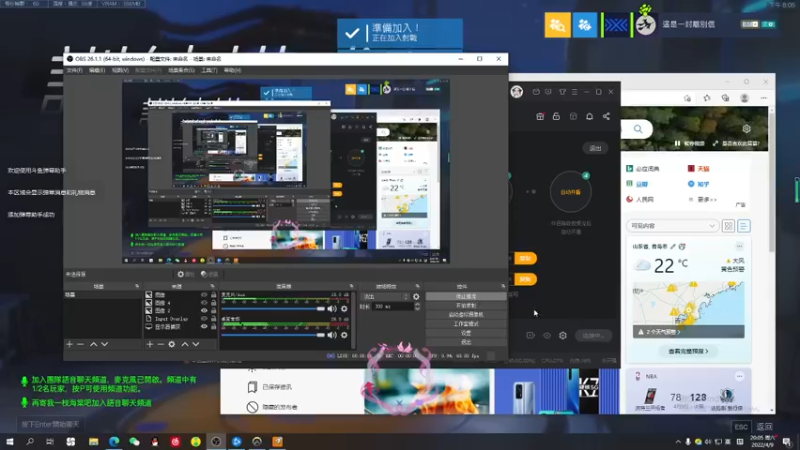Move the scene up in the list
The height and width of the screenshot is (450, 800).
point(93,344)
